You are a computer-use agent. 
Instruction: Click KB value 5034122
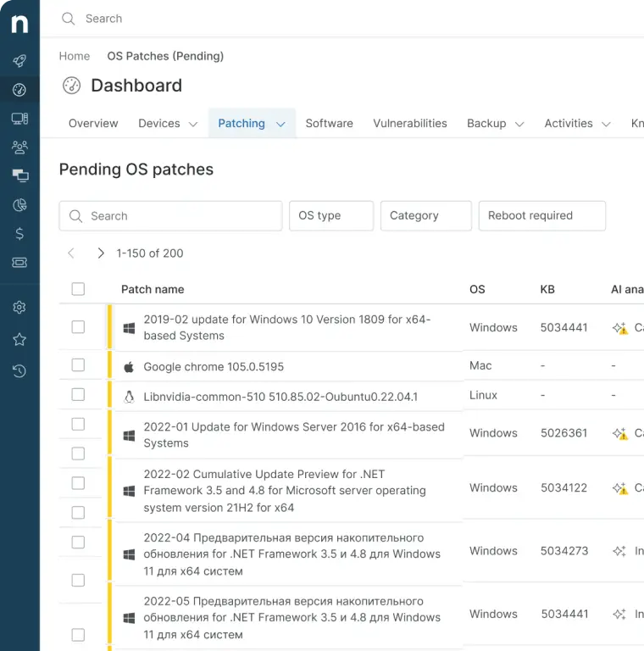tap(563, 488)
